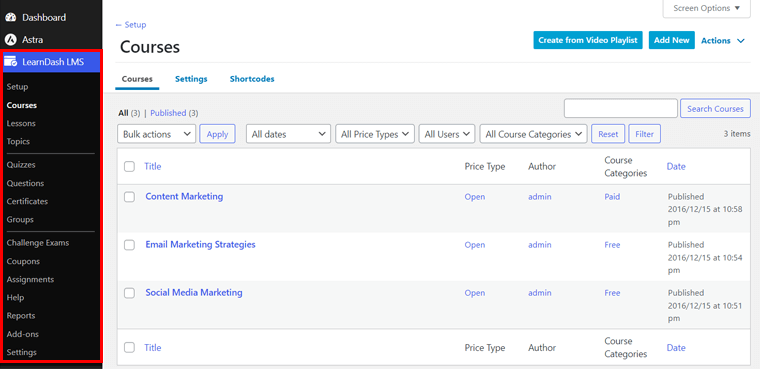Open the Social Media Marketing course
Viewport: 760px width, 369px height.
click(x=194, y=292)
